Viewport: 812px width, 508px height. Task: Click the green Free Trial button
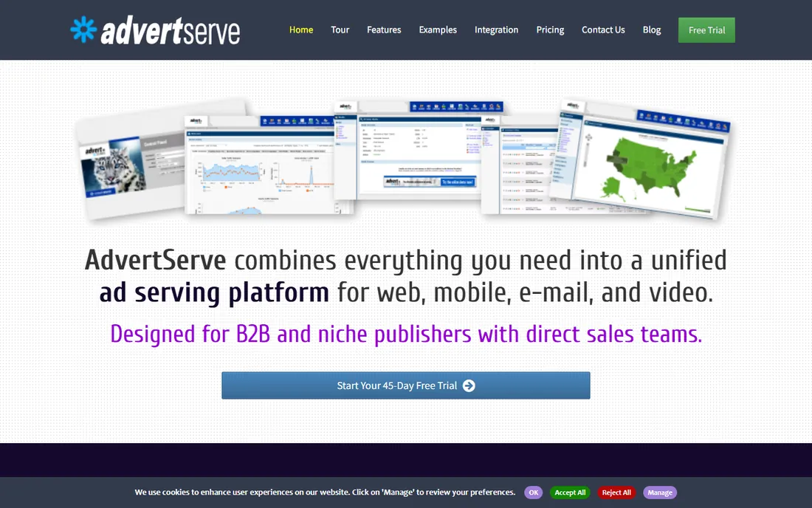[706, 30]
